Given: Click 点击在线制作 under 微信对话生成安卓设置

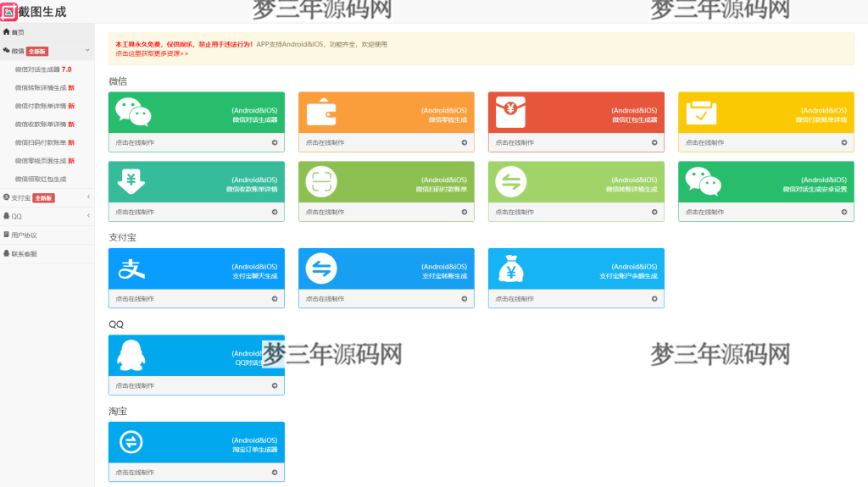Looking at the screenshot, I should 704,212.
